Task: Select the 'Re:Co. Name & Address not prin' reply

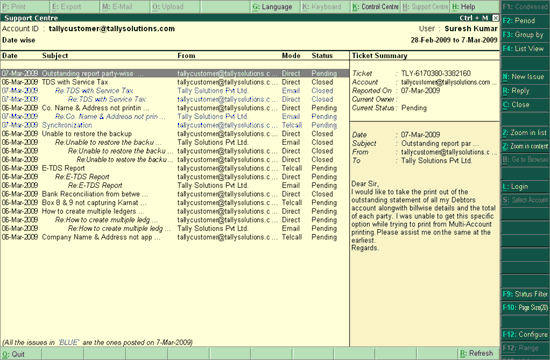Action: tap(175, 116)
